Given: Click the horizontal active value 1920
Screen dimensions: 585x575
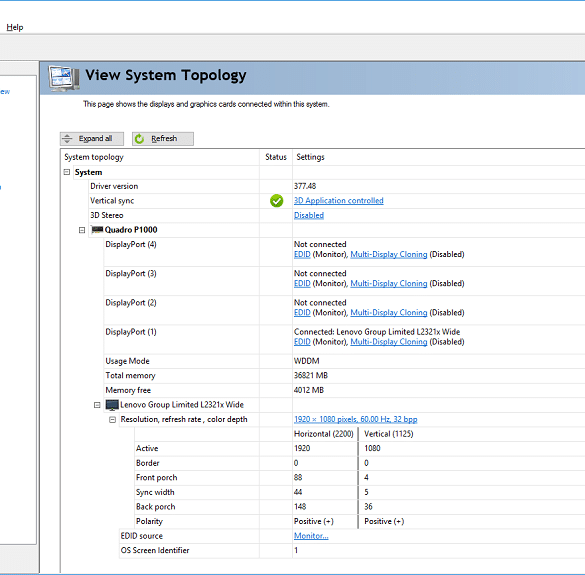Looking at the screenshot, I should (x=302, y=449).
